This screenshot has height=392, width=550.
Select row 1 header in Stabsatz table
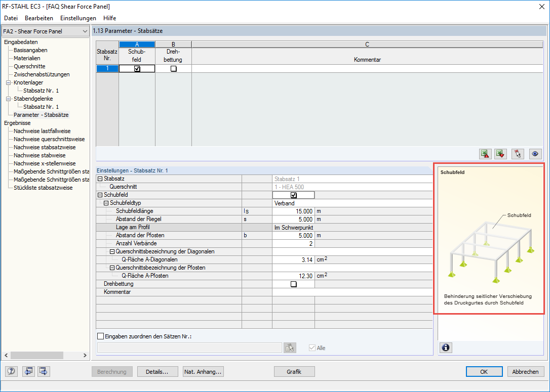[107, 69]
